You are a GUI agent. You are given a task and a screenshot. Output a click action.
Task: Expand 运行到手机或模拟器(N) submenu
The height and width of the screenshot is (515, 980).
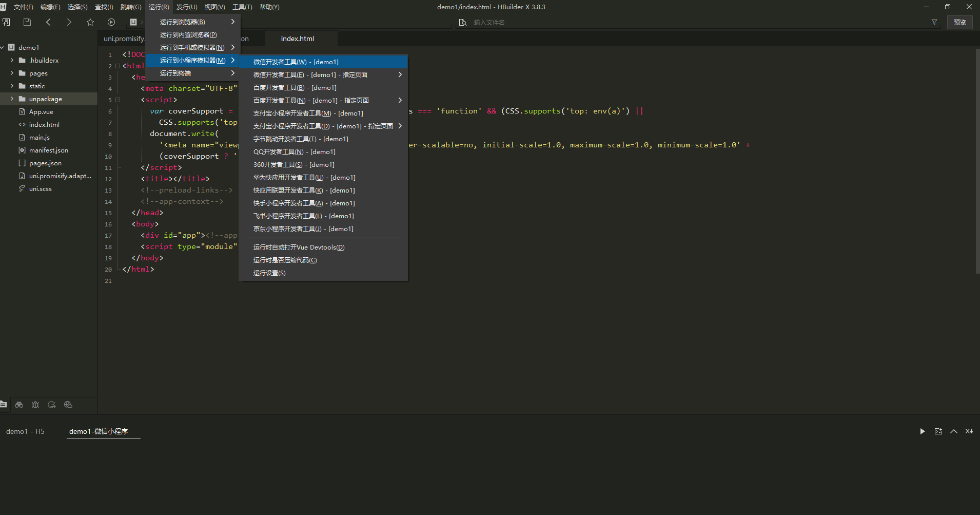tap(193, 47)
